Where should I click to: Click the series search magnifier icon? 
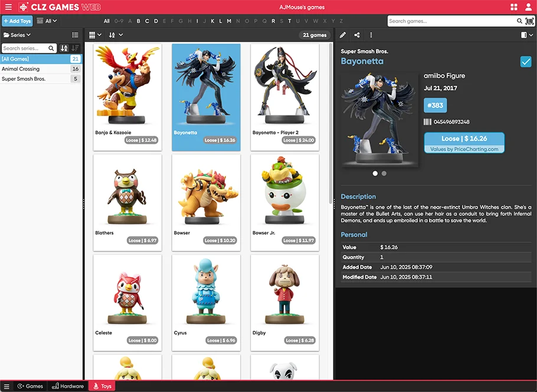tap(51, 48)
